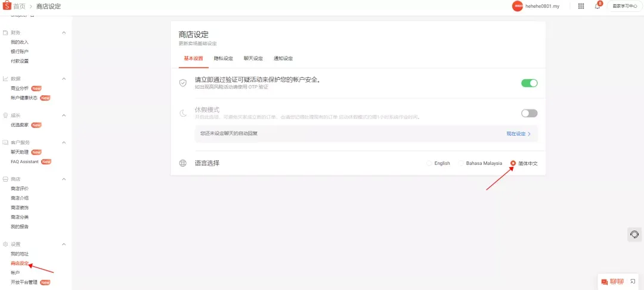Screen dimensions: 644x290
Task: Collapse the 商店 sidebar section
Action: [64, 179]
